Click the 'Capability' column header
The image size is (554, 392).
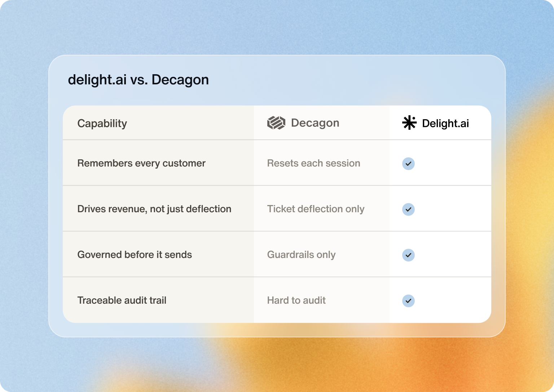coord(102,124)
